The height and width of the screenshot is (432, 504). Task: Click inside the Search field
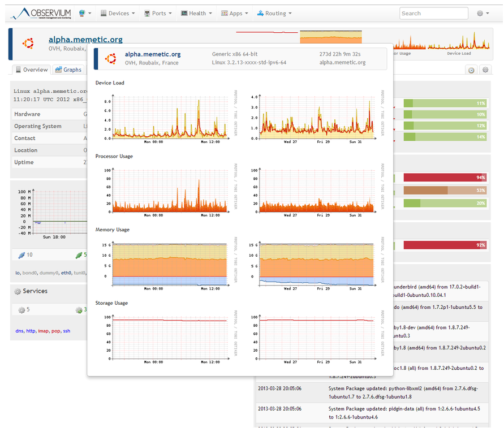[x=433, y=12]
